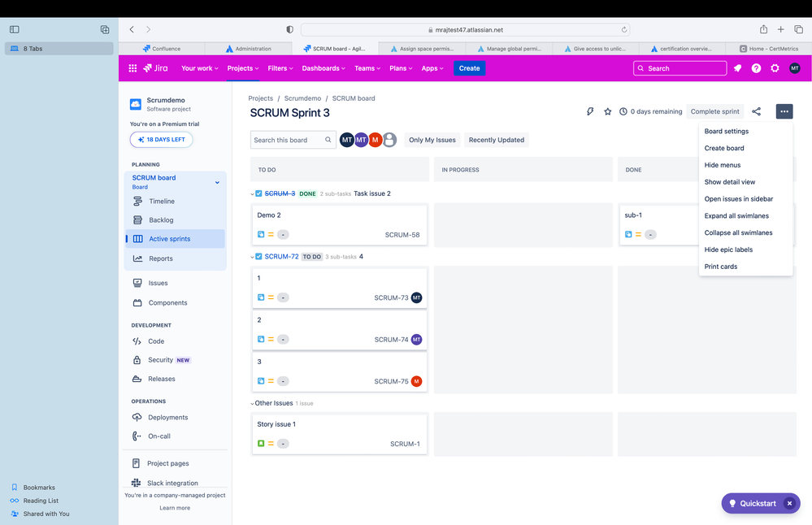Filter by the red M assignee avatar
812x525 pixels.
375,140
